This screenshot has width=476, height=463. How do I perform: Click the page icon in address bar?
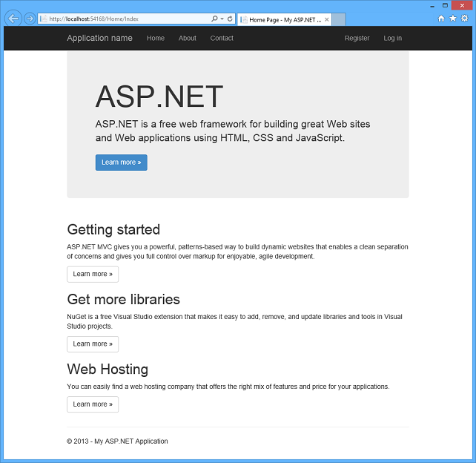coord(44,19)
